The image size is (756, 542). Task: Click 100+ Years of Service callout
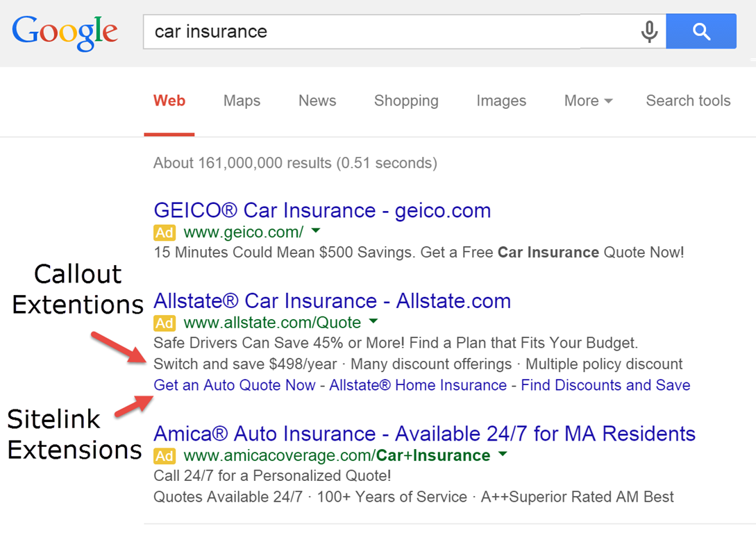tap(392, 497)
